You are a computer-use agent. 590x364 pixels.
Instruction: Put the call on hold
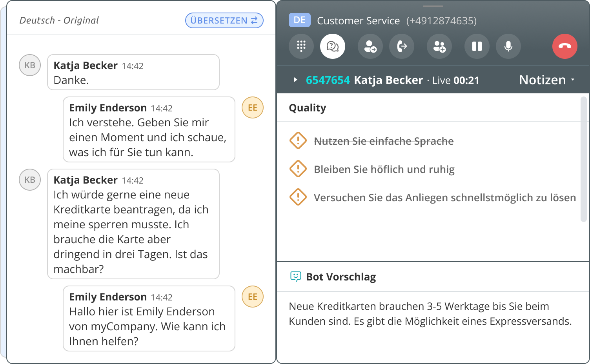tap(477, 46)
